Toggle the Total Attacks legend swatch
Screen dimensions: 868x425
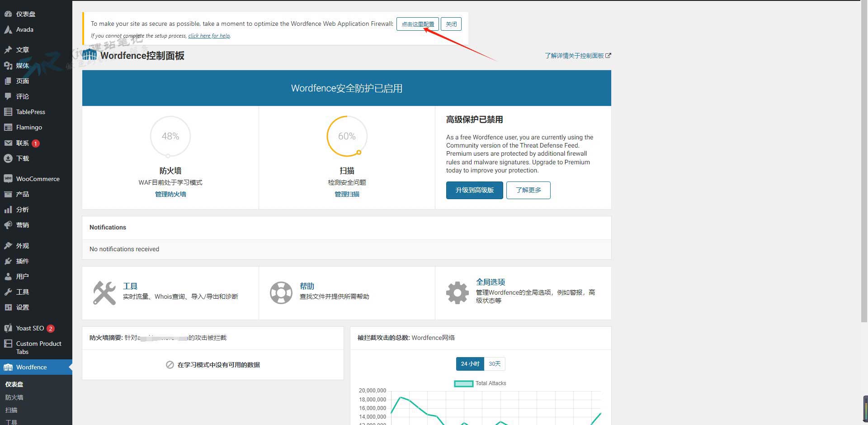[463, 384]
